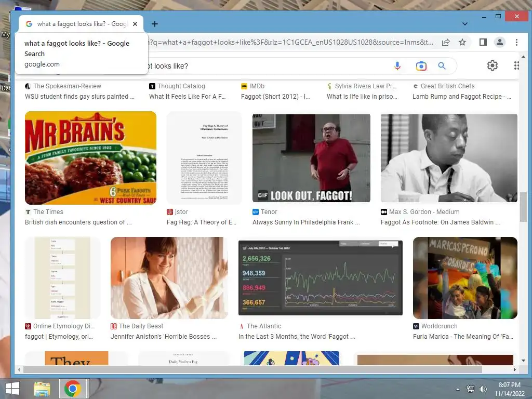
Task: Open the Google apps grid
Action: click(516, 65)
